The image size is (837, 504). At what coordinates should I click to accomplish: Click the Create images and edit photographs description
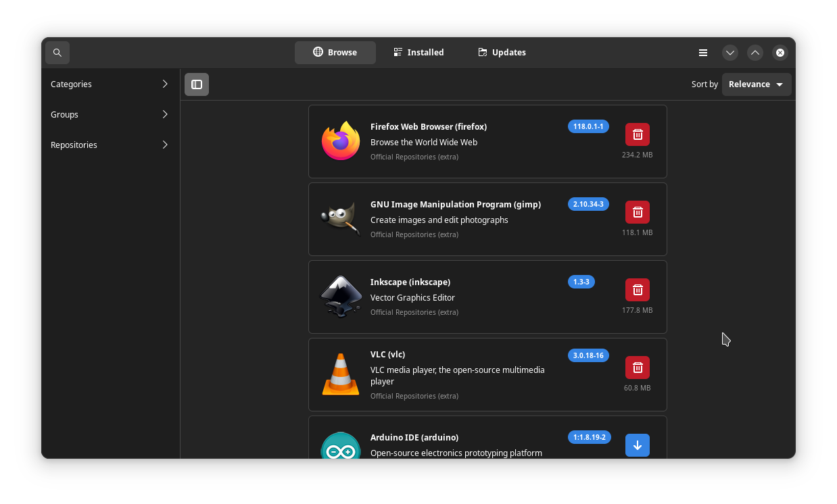(x=439, y=220)
